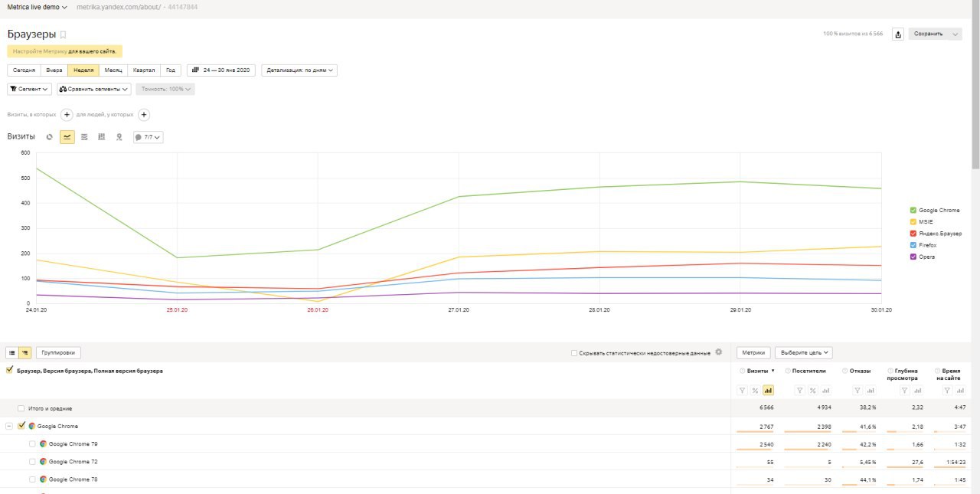
Task: Switch table to flat list view
Action: point(12,353)
